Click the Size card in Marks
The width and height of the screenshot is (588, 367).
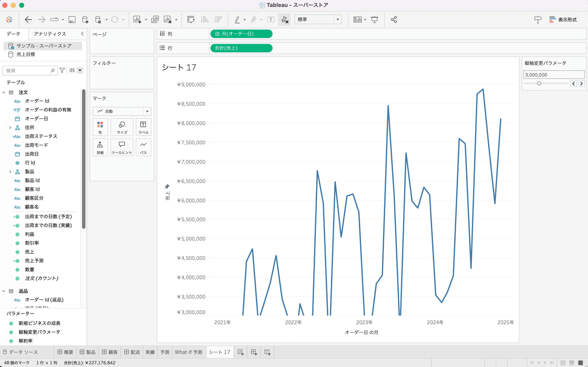point(122,127)
